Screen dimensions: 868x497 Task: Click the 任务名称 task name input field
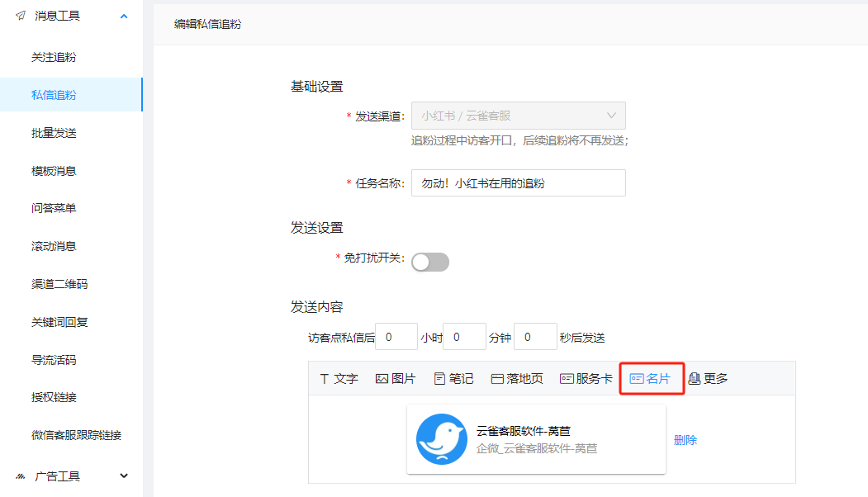click(x=518, y=182)
